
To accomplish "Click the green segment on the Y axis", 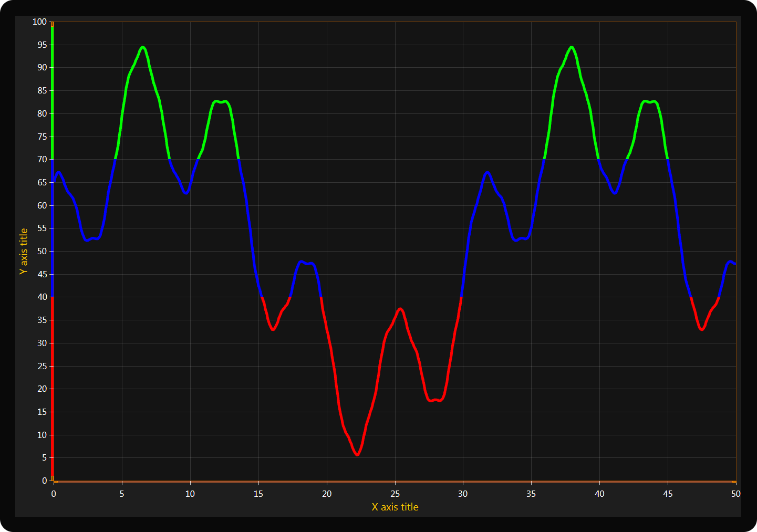I will 53,95.
